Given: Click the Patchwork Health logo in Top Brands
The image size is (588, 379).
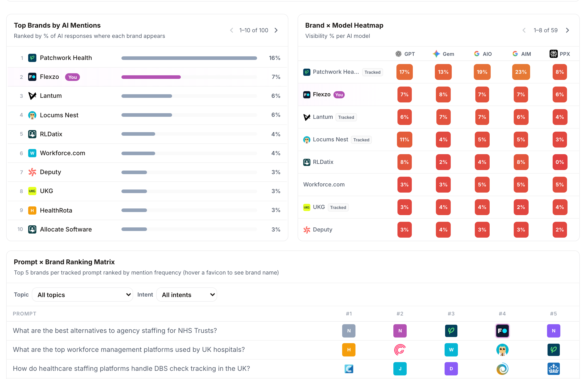Looking at the screenshot, I should (x=32, y=58).
